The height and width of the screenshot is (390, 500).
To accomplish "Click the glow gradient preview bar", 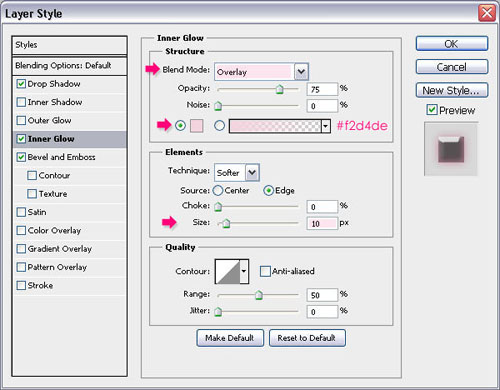I will pyautogui.click(x=275, y=126).
